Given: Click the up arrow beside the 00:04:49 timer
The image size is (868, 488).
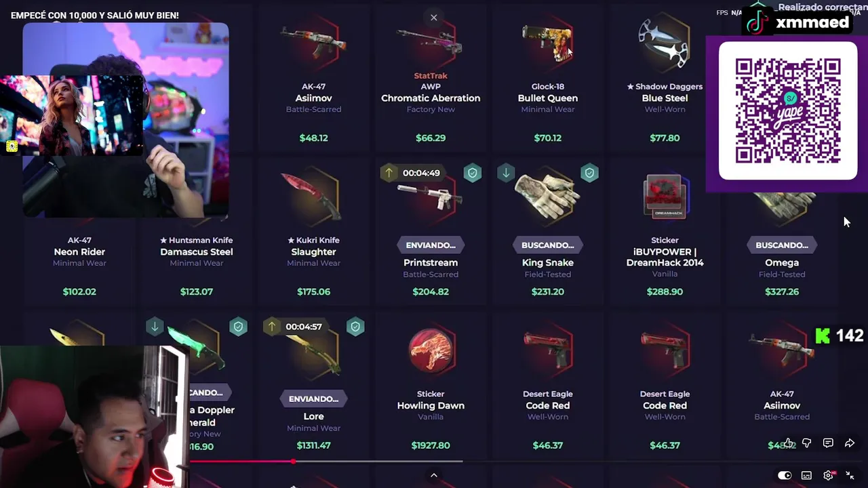Looking at the screenshot, I should pyautogui.click(x=389, y=173).
